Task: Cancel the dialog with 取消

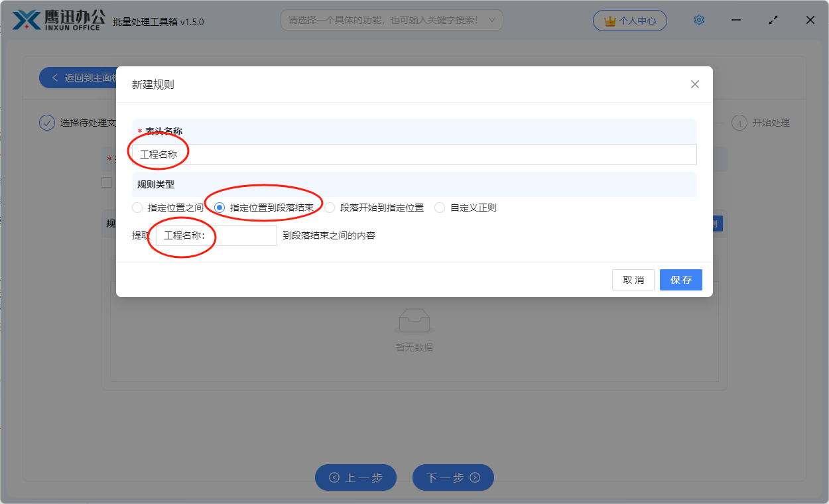Action: click(x=633, y=279)
